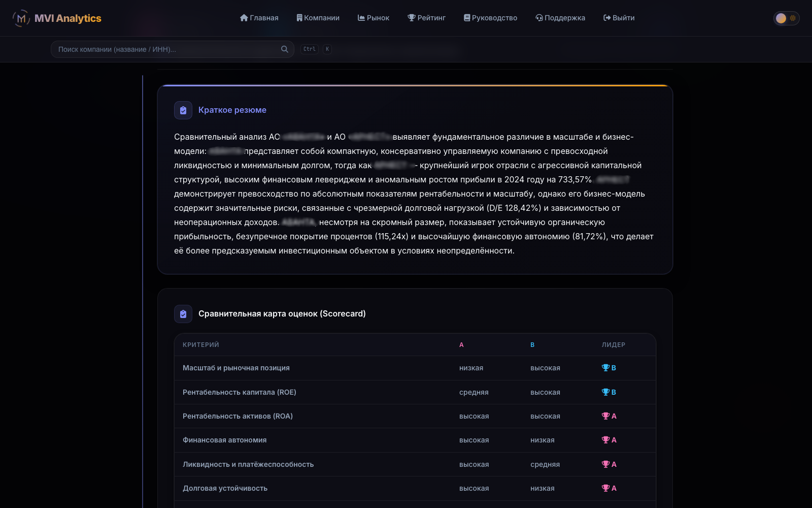This screenshot has width=812, height=508.
Task: Click the trophy icon in ROA row
Action: [x=605, y=416]
